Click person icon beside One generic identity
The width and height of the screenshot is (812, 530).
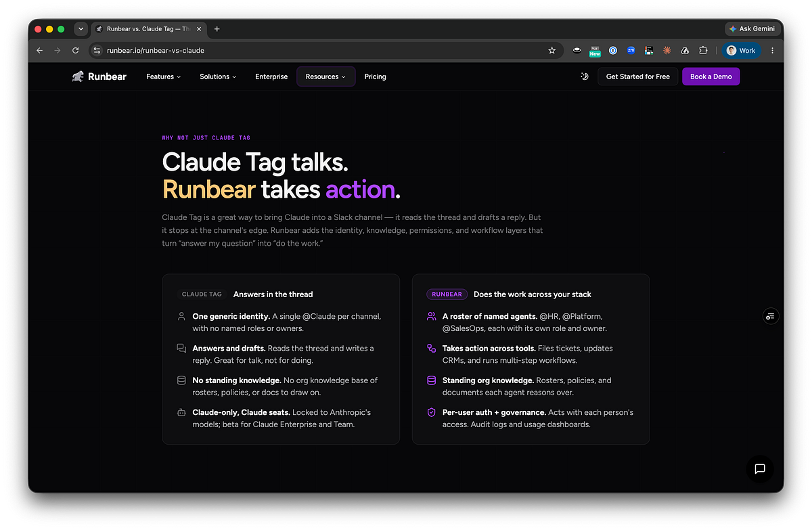coord(181,316)
